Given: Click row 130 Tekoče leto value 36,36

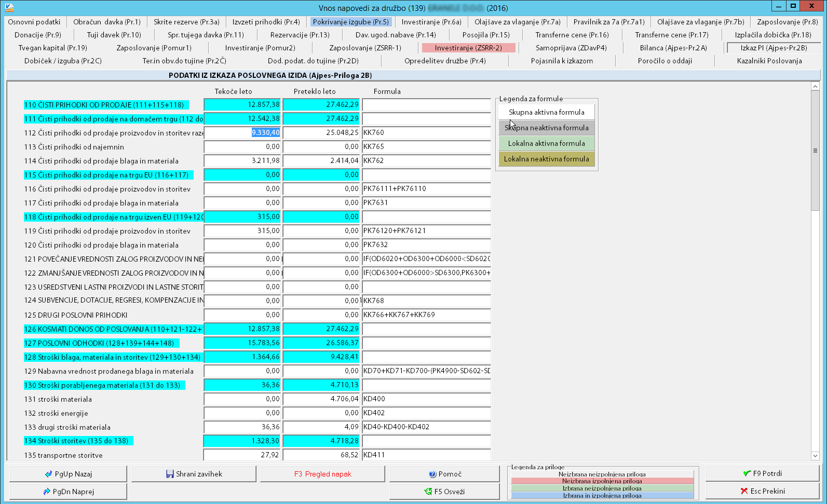Looking at the screenshot, I should tap(242, 385).
